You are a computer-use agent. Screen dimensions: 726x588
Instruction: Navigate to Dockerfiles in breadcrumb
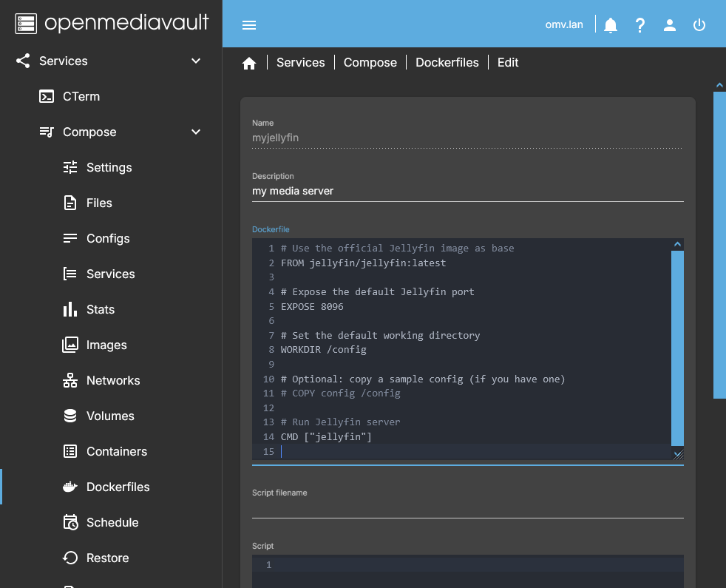(447, 63)
